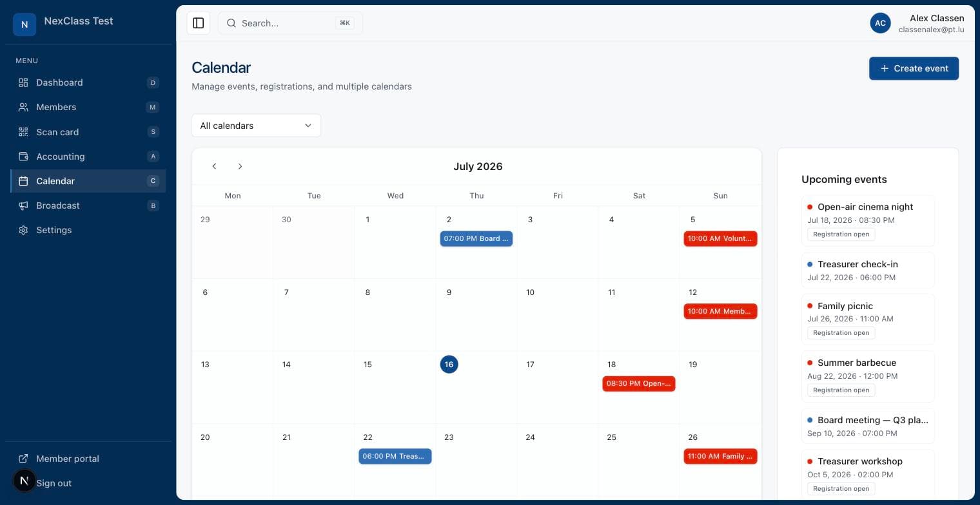
Task: Go to previous month arrow
Action: (214, 166)
